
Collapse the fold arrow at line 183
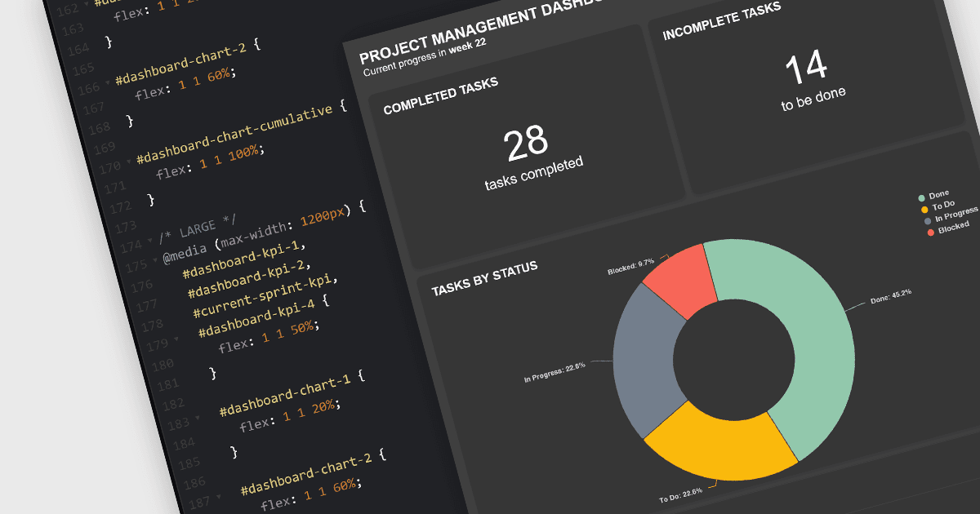tap(197, 419)
